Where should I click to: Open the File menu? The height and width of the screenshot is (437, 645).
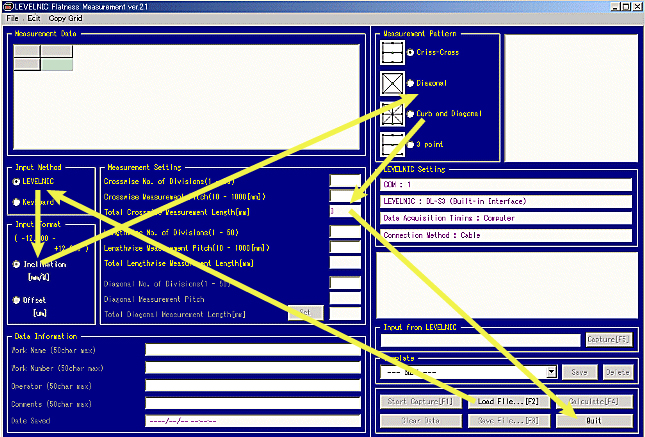tap(13, 19)
